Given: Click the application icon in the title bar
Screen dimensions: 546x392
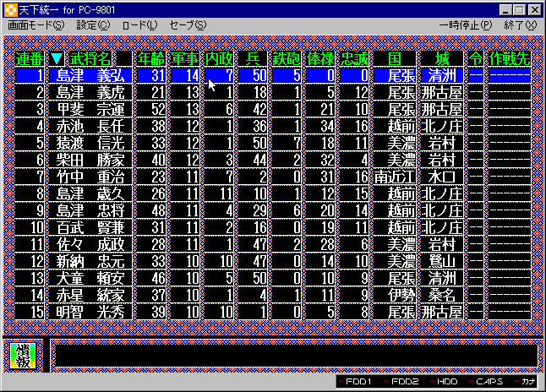Looking at the screenshot, I should point(10,9).
